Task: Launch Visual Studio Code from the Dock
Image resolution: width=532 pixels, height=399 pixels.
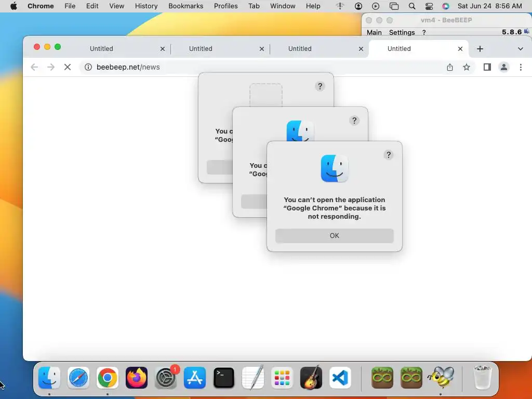Action: click(340, 378)
